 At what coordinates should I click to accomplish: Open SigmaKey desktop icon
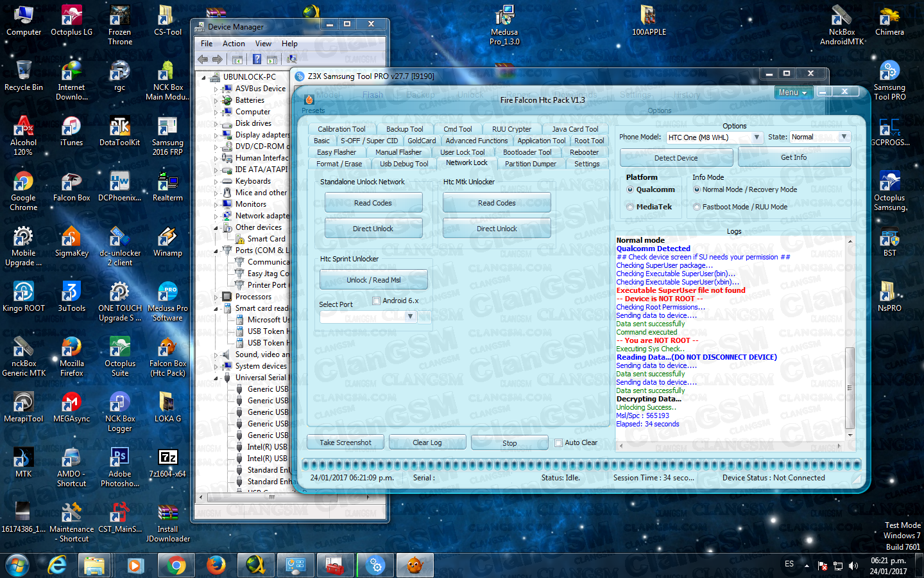[x=71, y=241]
